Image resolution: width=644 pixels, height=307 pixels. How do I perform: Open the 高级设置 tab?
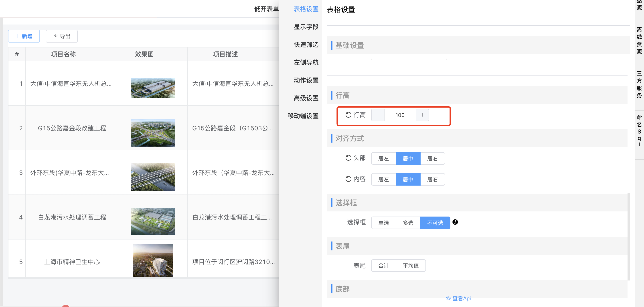point(306,98)
